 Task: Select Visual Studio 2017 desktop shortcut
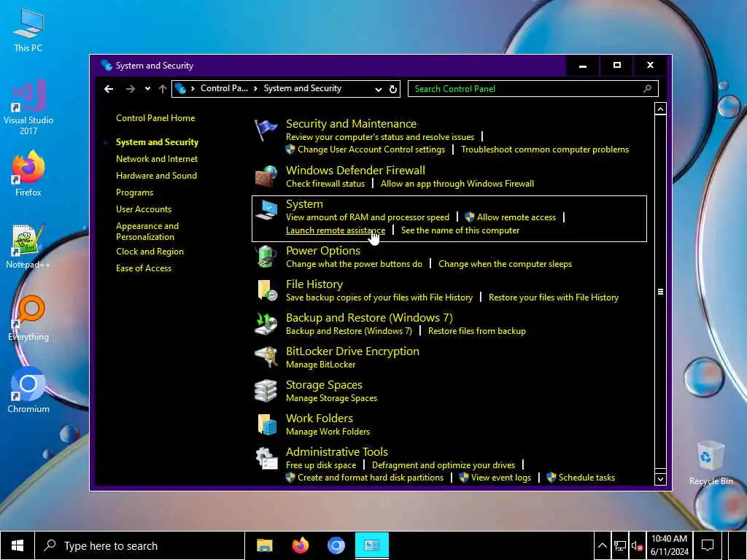[28, 107]
